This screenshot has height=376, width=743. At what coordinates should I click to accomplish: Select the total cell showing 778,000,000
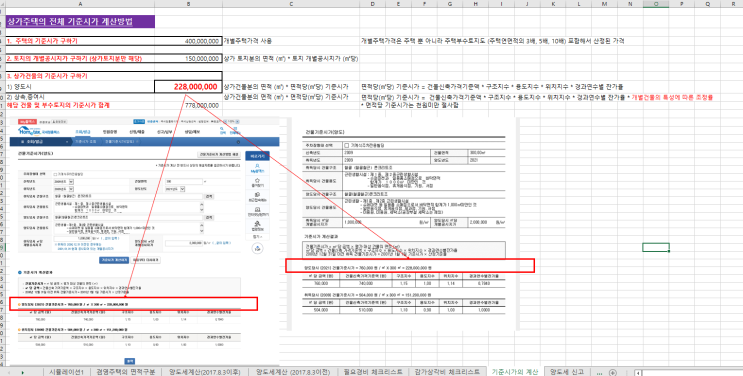pos(188,105)
